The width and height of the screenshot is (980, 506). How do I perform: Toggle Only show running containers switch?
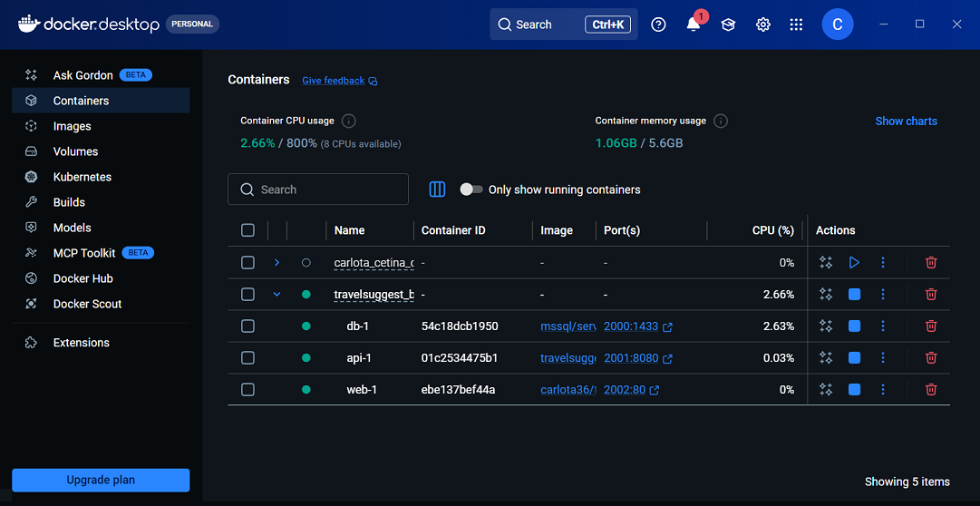click(x=471, y=190)
